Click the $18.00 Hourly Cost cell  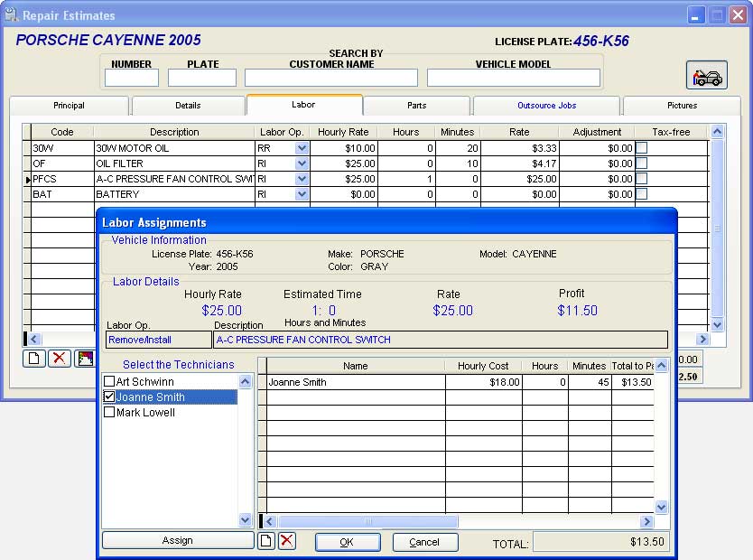(x=484, y=382)
